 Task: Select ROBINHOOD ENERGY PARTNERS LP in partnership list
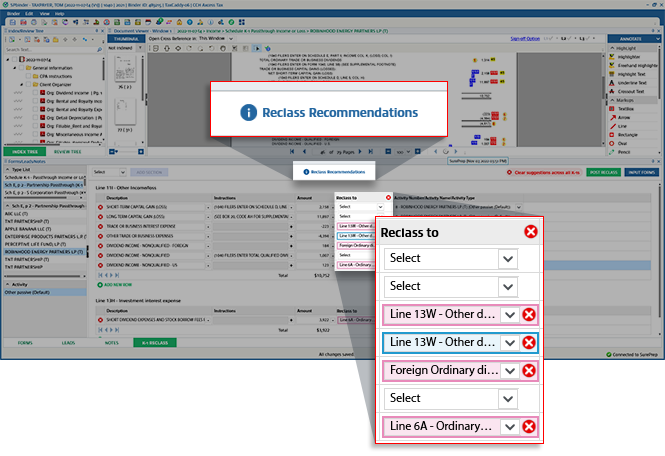45,252
